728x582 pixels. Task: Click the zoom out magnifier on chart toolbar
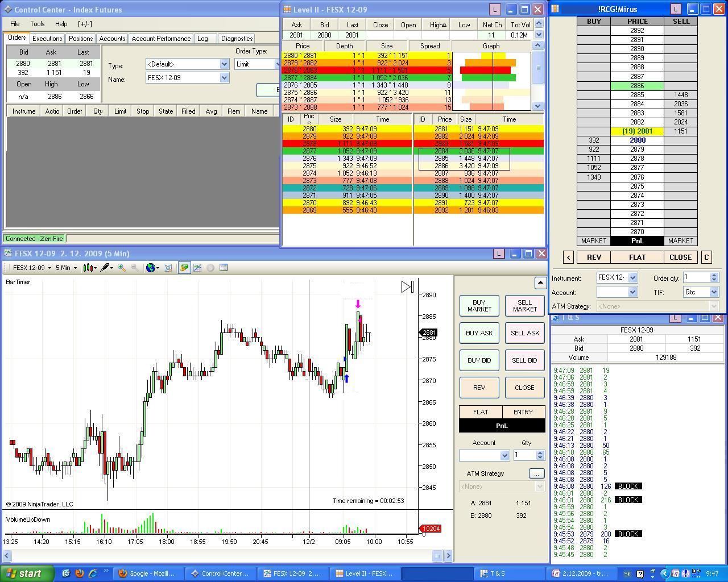(x=135, y=268)
